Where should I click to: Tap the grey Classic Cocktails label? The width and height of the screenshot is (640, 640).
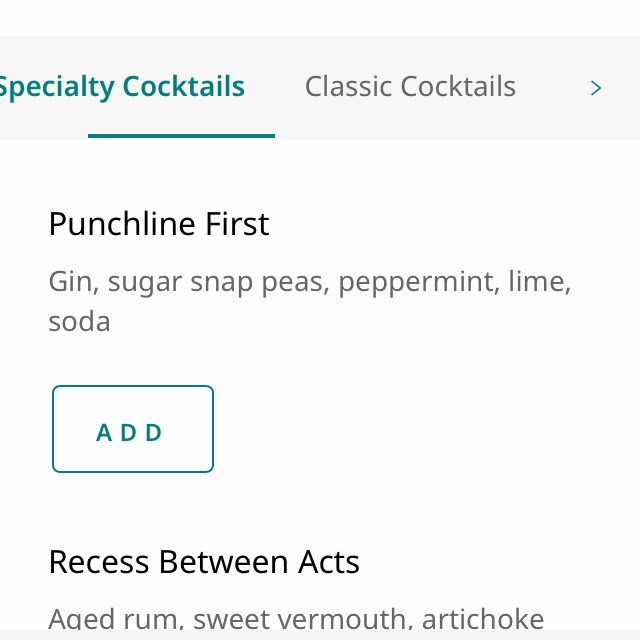[x=410, y=87]
